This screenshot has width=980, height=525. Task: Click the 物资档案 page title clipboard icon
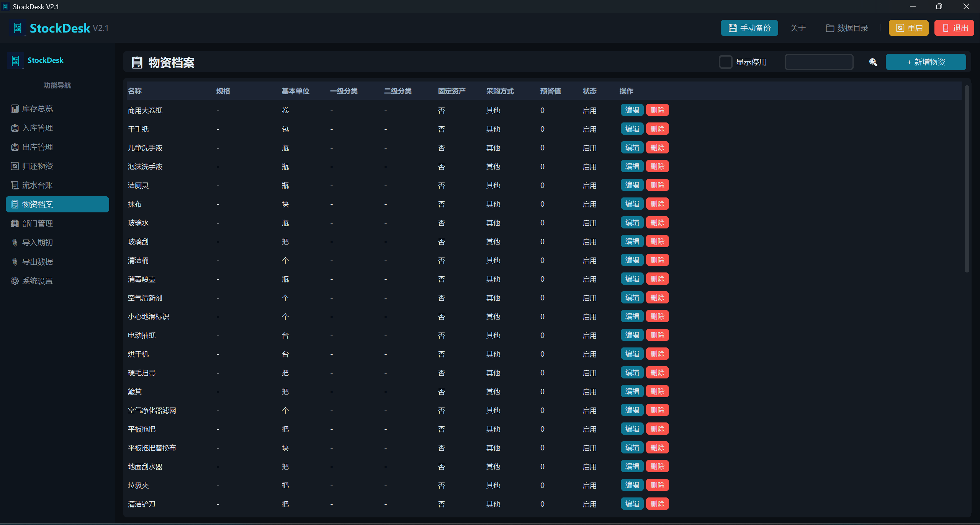pyautogui.click(x=137, y=62)
